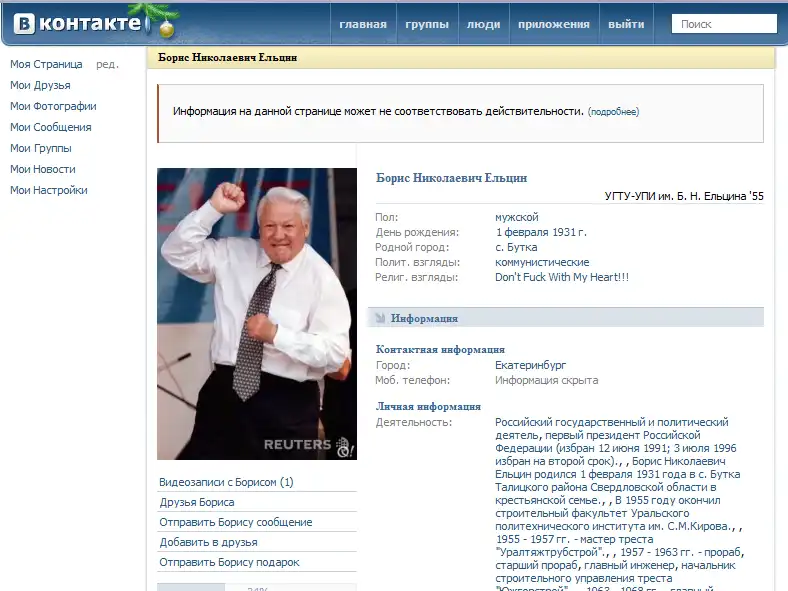Open the главная menu item
Viewport: 788px width, 591px height.
(x=362, y=25)
